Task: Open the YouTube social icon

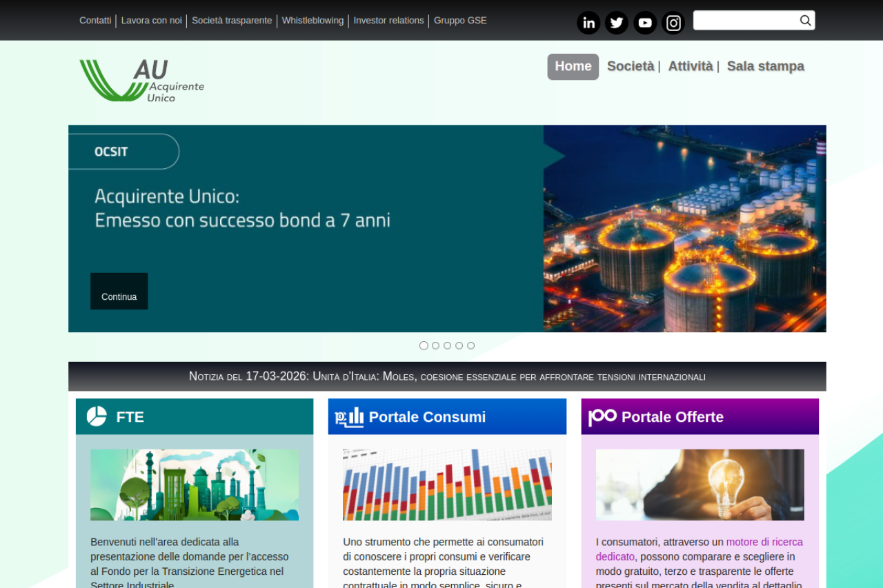Action: [645, 23]
